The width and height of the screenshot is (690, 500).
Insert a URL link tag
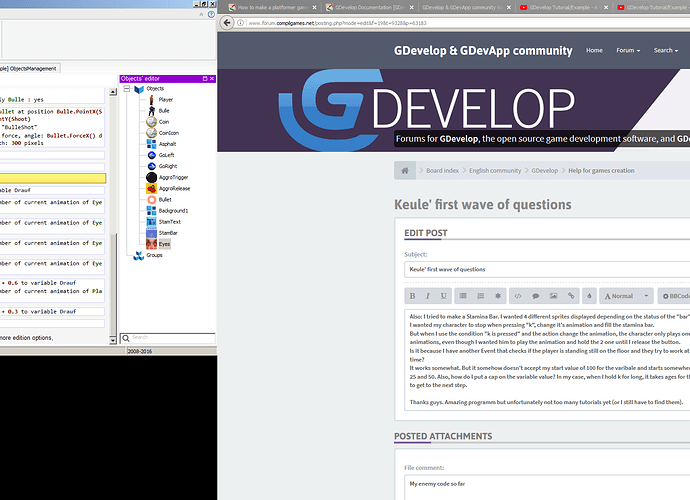(571, 296)
